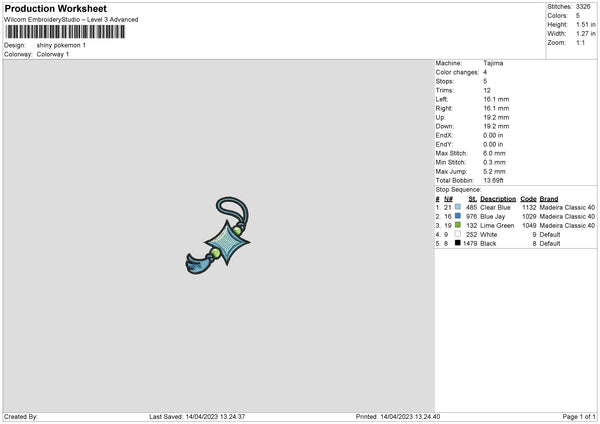
Task: Click the Lime Green thread color swatch
Action: [x=458, y=225]
